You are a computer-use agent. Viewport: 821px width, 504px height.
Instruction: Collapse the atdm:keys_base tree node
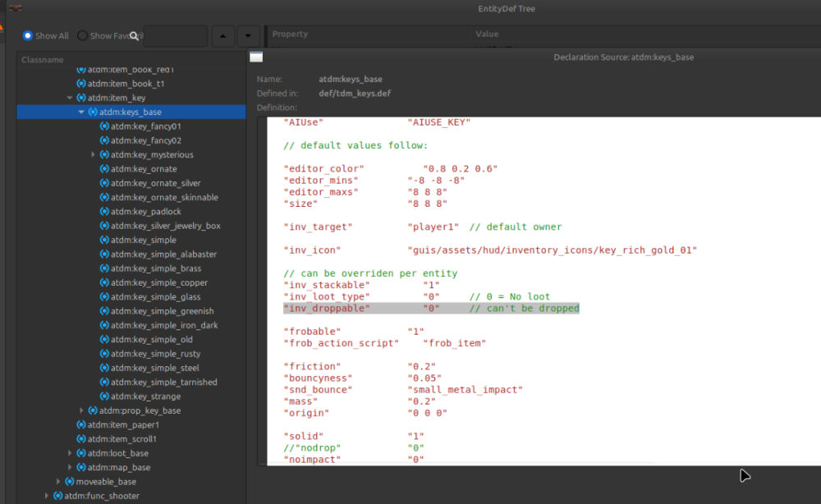(x=81, y=112)
